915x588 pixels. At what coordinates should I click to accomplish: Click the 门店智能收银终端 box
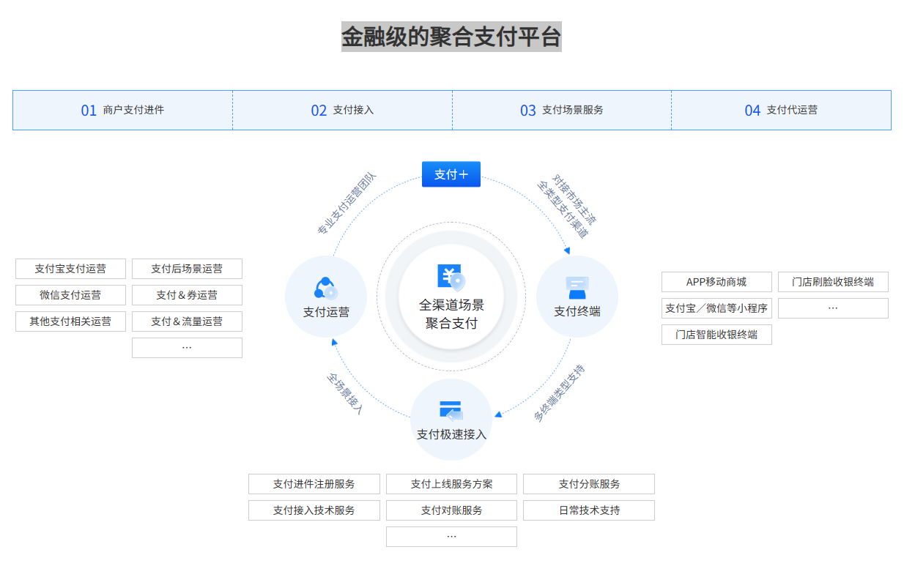(x=716, y=335)
